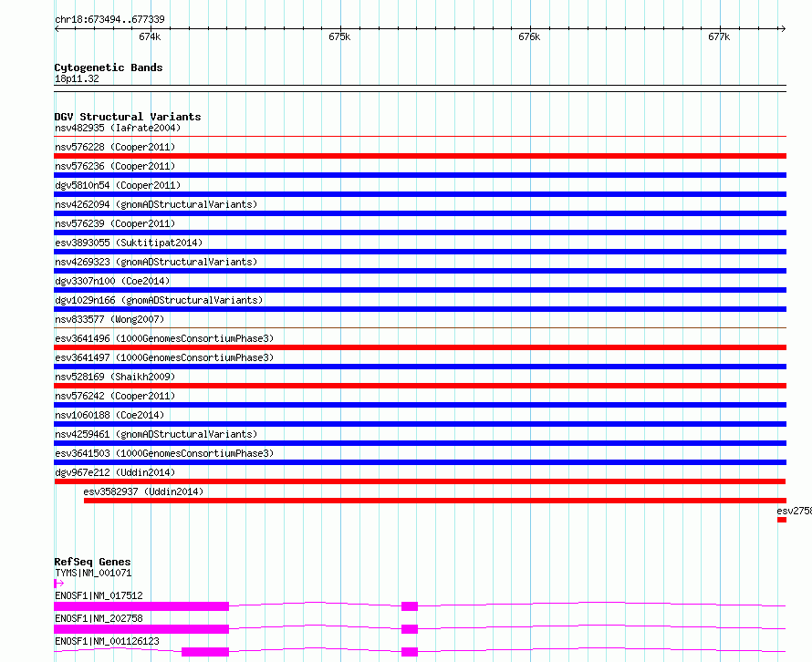Select the second exon of ENOSF1|NM_001126123
The image size is (812, 662).
click(x=410, y=652)
